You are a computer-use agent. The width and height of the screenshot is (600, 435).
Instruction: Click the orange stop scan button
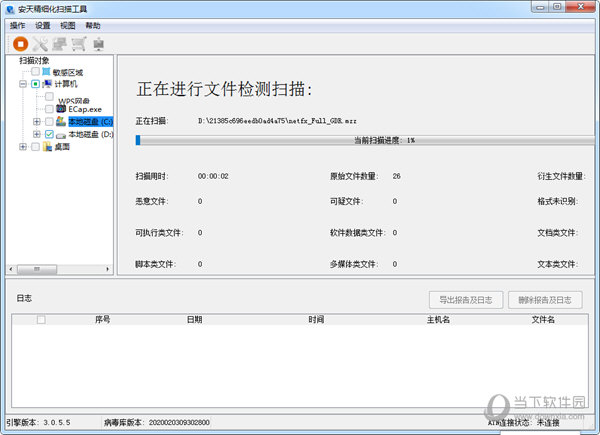coord(21,44)
